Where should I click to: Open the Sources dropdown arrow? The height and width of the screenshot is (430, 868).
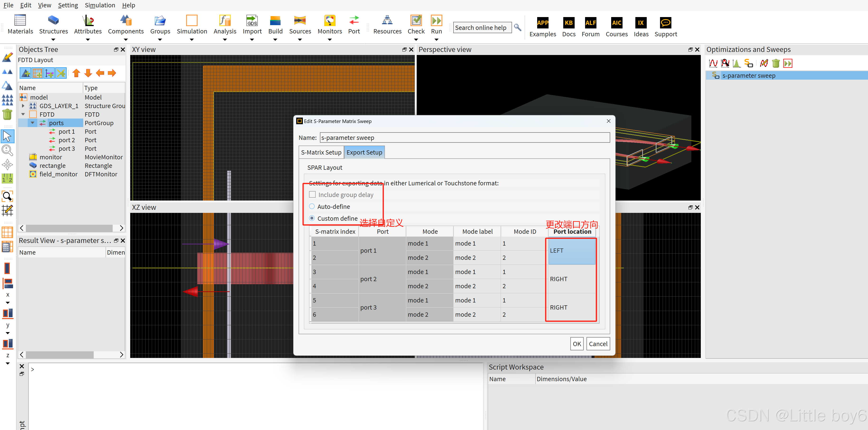coord(300,40)
